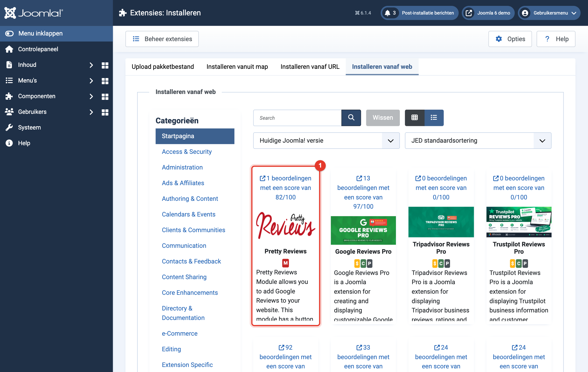588x372 pixels.
Task: Click the Beheer extensies button
Action: coord(162,39)
